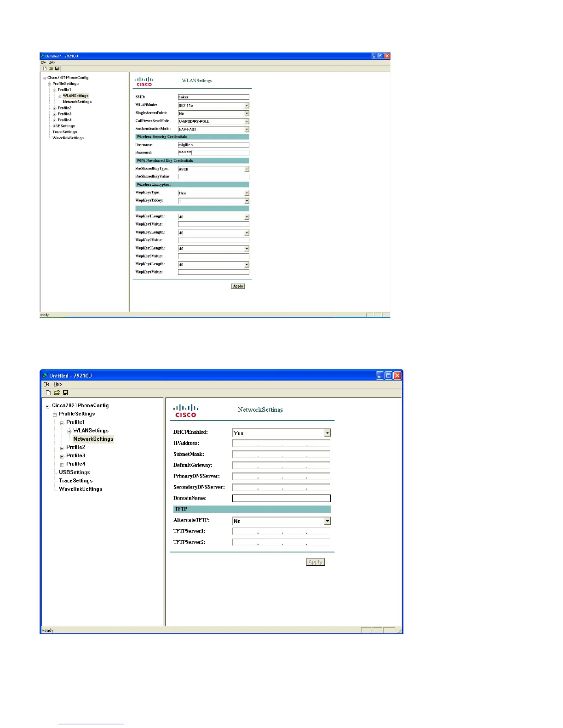Select WLANSettings in lower window tree
563x728 pixels.
pyautogui.click(x=91, y=431)
